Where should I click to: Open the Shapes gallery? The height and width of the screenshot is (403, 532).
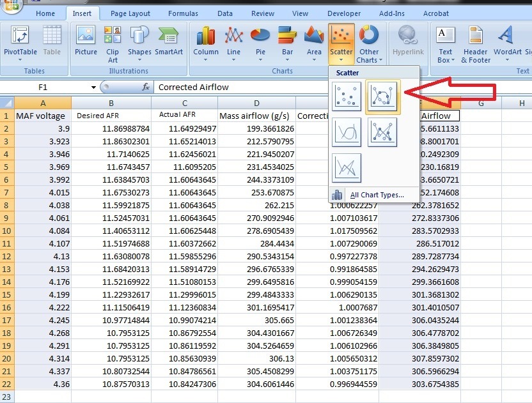click(x=139, y=43)
